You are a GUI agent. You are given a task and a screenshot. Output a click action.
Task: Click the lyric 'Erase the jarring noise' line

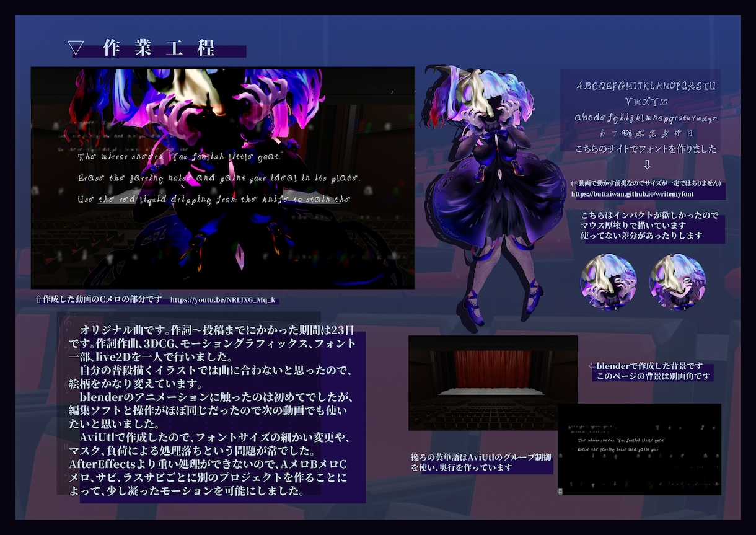click(219, 179)
